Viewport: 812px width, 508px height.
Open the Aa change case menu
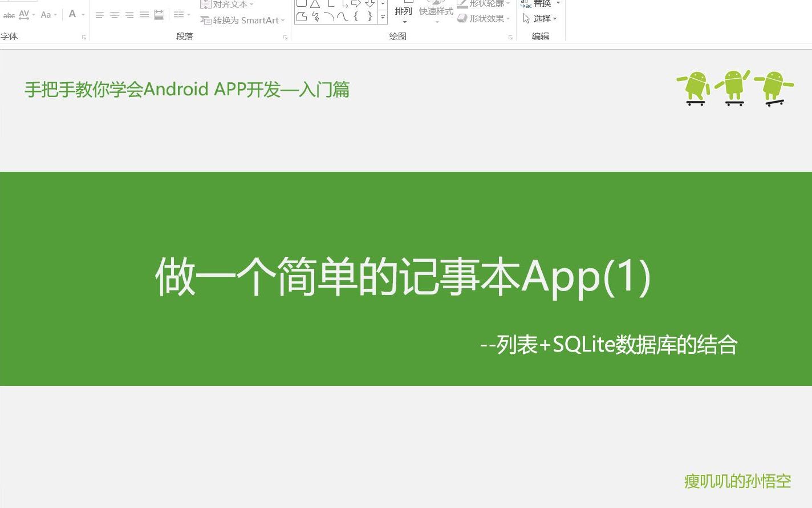pos(48,14)
